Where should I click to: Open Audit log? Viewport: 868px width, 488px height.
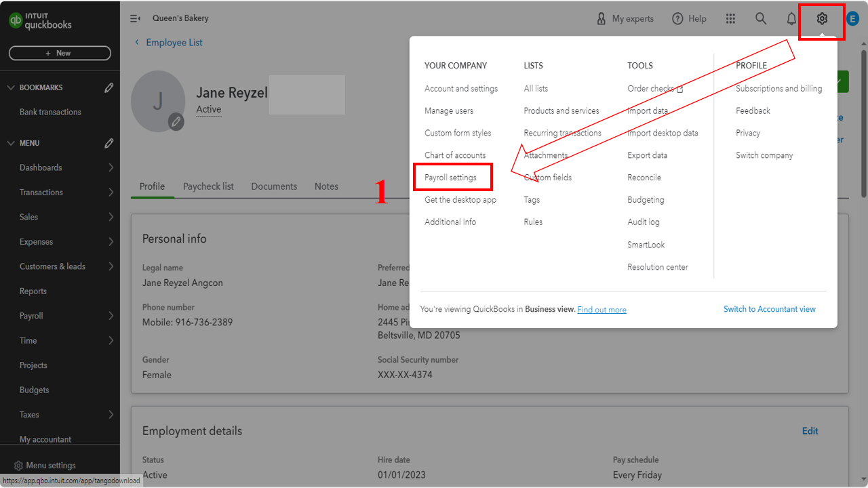pyautogui.click(x=644, y=222)
